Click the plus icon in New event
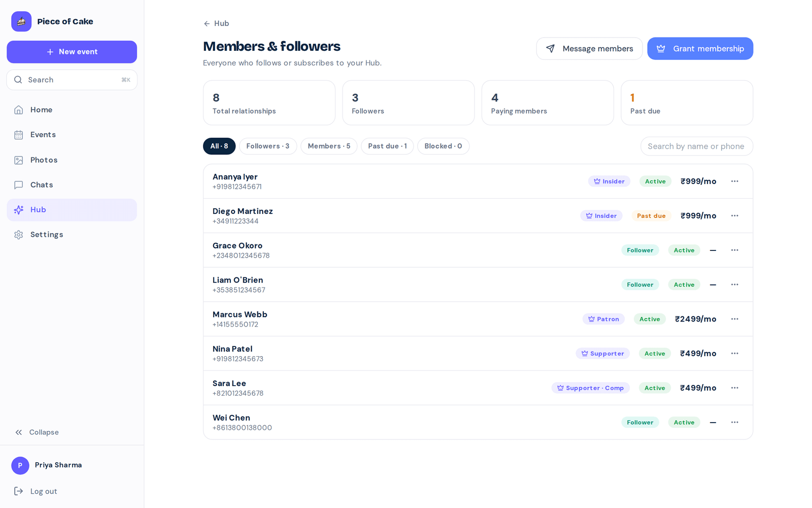The height and width of the screenshot is (508, 812). click(x=50, y=52)
